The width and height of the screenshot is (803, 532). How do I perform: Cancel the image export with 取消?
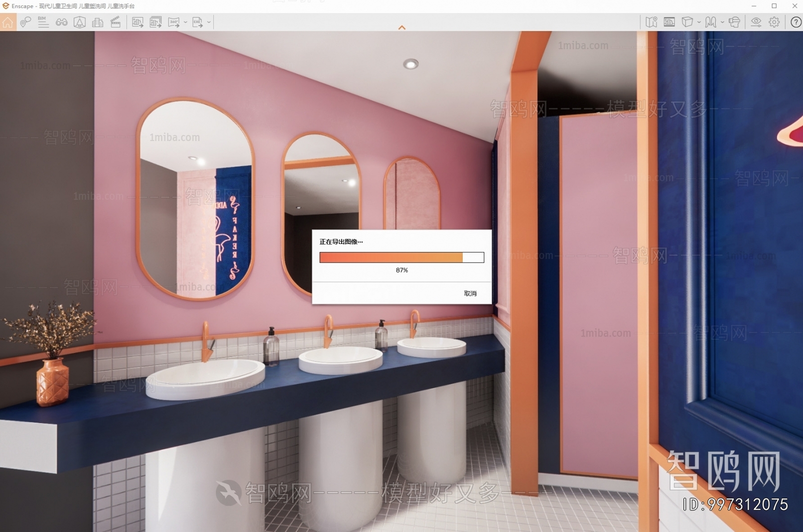470,294
